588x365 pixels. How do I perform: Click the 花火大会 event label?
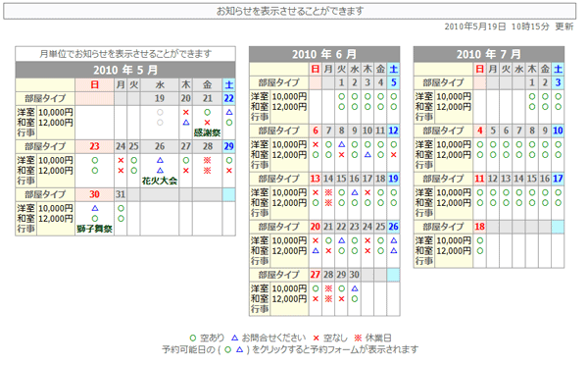tap(160, 181)
